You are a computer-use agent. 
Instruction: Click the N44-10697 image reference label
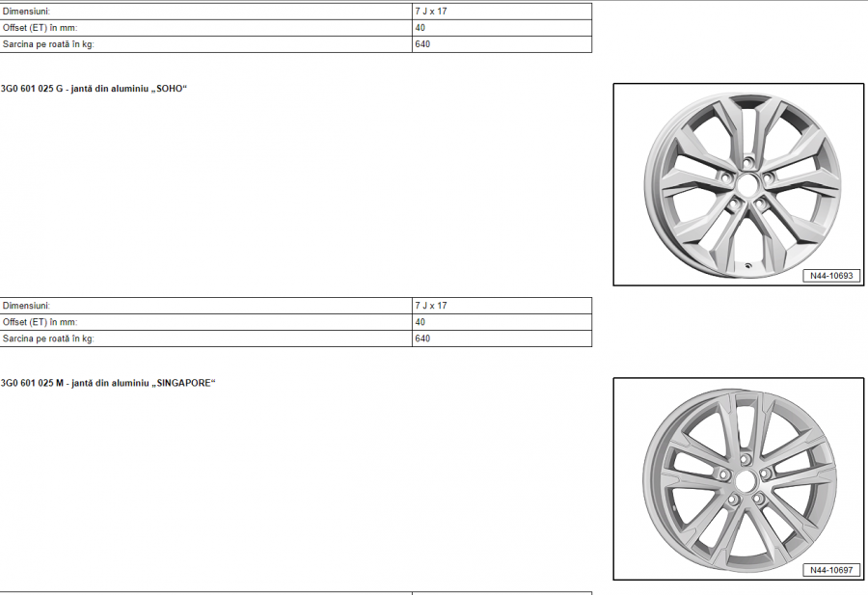coord(830,570)
